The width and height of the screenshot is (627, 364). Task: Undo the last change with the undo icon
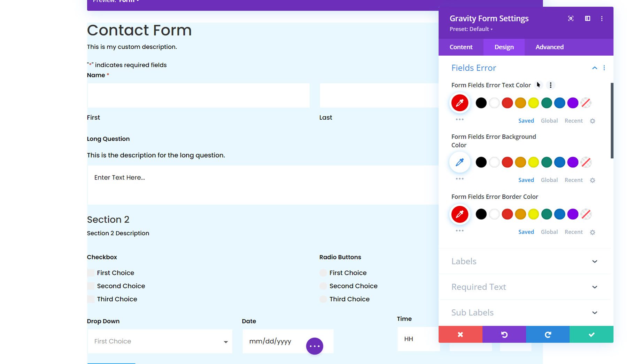pyautogui.click(x=504, y=334)
